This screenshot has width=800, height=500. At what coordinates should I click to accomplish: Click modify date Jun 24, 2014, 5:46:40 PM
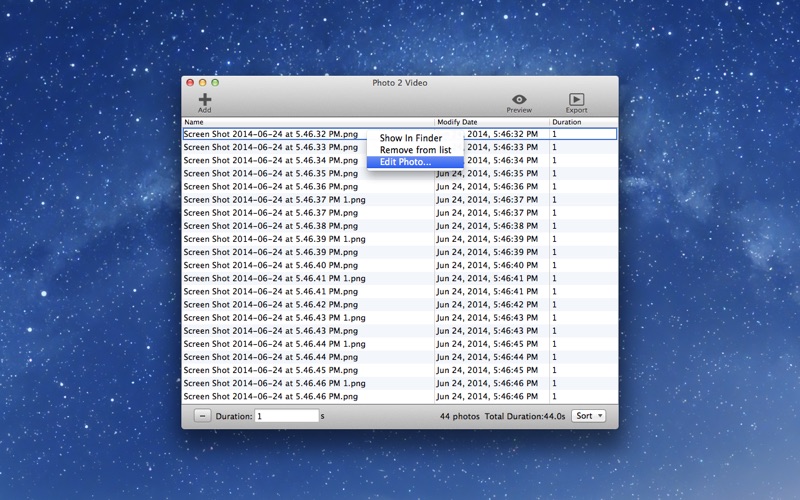pyautogui.click(x=487, y=265)
